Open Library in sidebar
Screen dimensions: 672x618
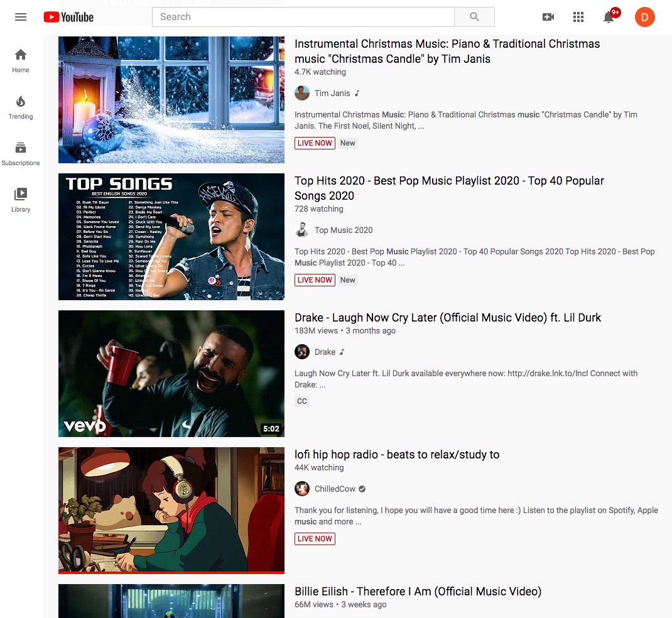[x=21, y=200]
